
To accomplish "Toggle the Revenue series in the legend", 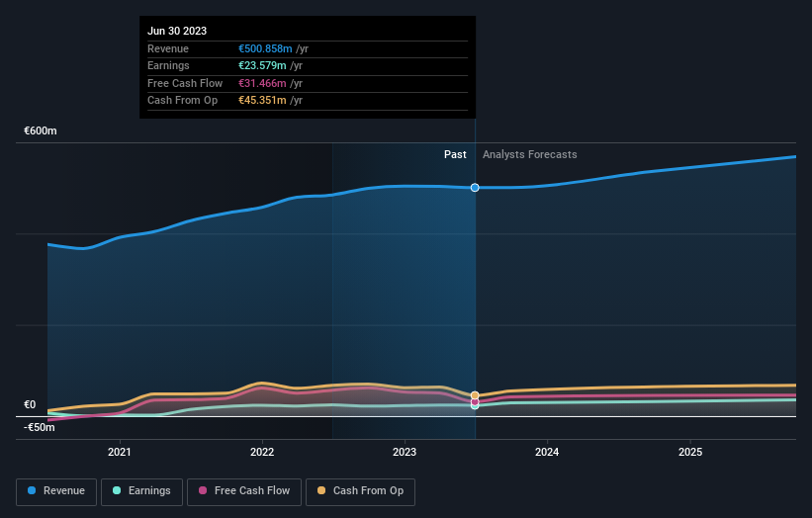I will point(56,491).
